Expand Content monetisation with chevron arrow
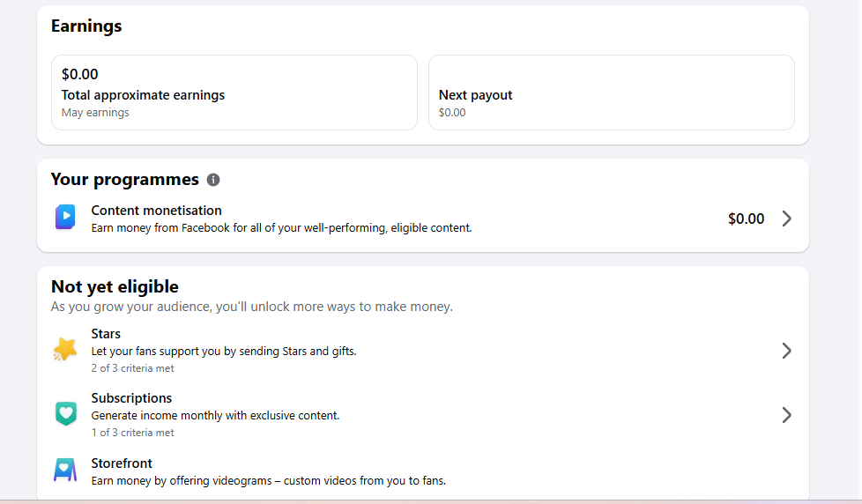This screenshot has width=862, height=504. (x=787, y=219)
